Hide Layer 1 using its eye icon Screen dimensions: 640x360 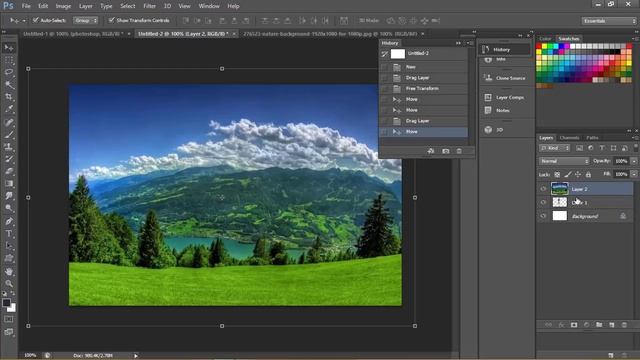point(543,202)
